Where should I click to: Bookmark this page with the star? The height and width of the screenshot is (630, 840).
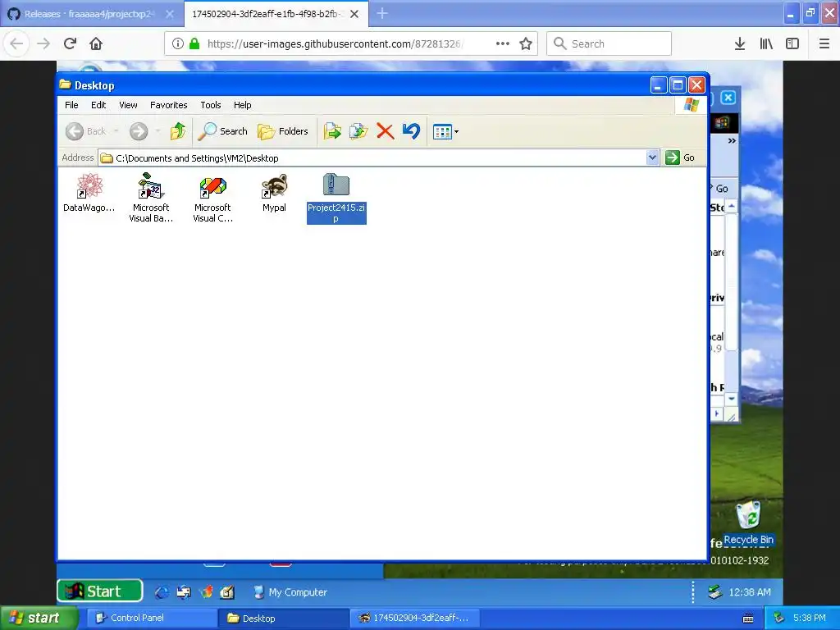pyautogui.click(x=526, y=43)
